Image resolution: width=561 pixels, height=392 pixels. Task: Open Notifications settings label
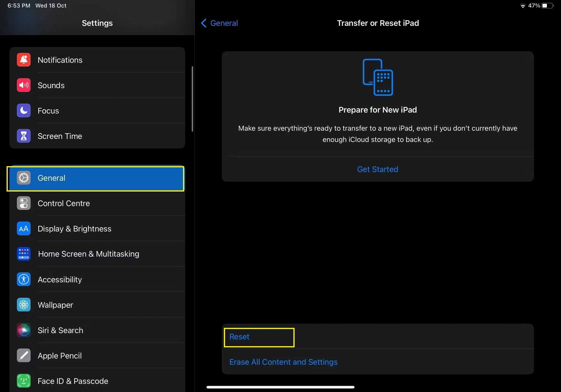[x=60, y=60]
